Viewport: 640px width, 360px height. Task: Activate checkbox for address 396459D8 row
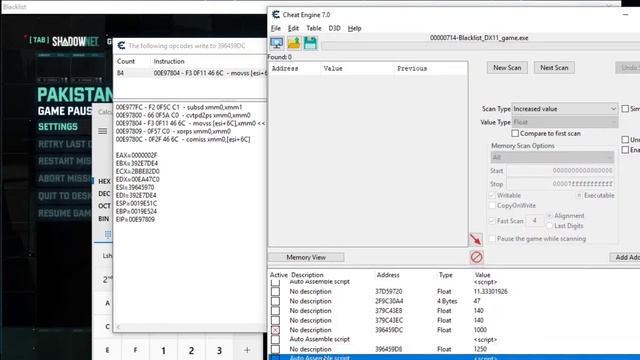(276, 349)
